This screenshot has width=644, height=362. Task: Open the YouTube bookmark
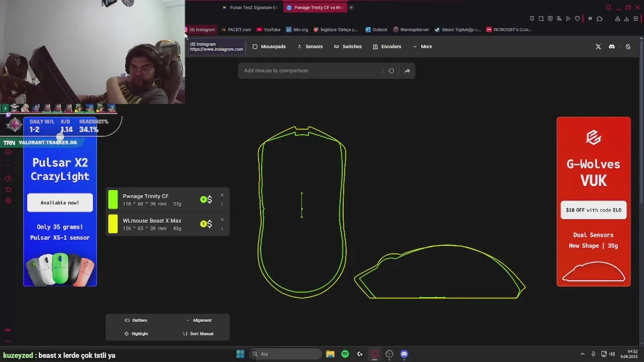269,30
